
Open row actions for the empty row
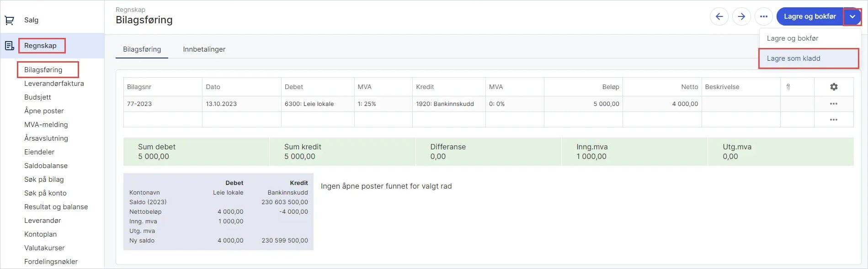click(x=834, y=120)
